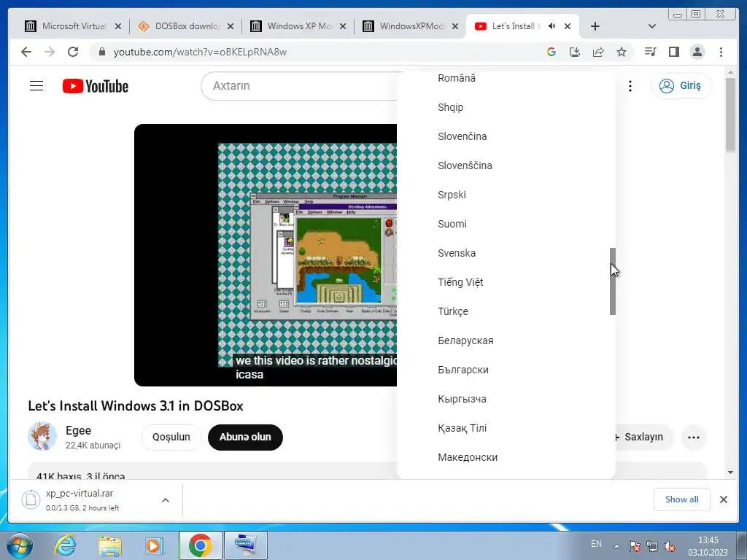This screenshot has height=560, width=747.
Task: Open the more actions button beside Saxlayın
Action: point(694,437)
